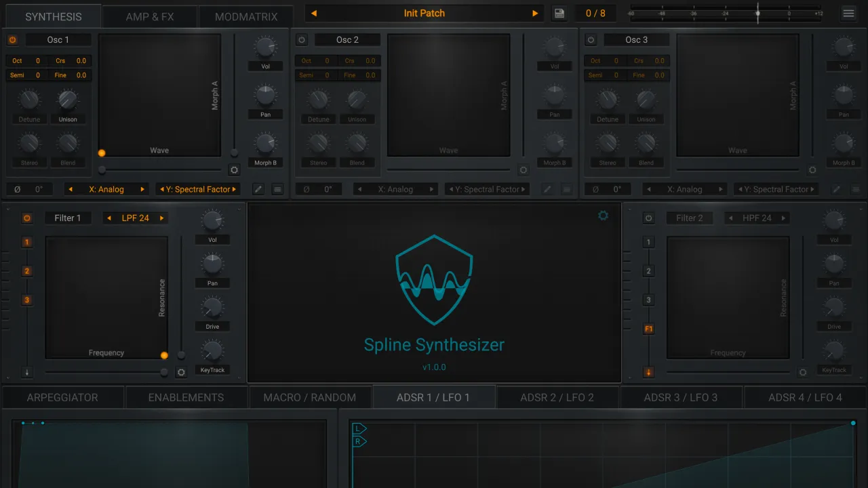Viewport: 868px width, 488px height.
Task: Open Osc 3 wave pad settings gear
Action: click(812, 170)
